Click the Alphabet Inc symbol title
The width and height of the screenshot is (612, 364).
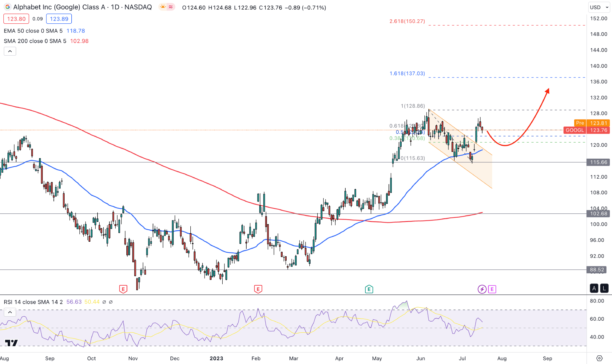(x=59, y=7)
